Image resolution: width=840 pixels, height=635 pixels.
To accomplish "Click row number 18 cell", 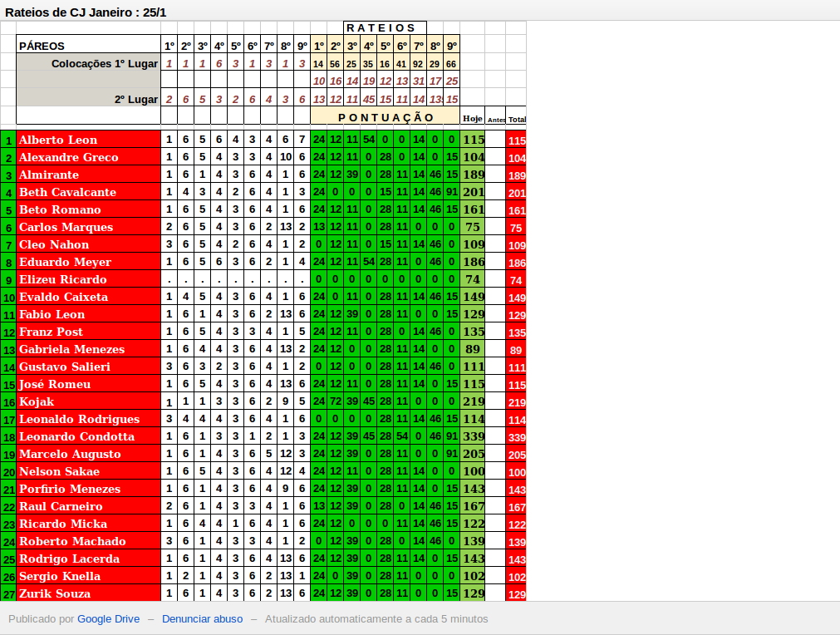I will pyautogui.click(x=8, y=436).
